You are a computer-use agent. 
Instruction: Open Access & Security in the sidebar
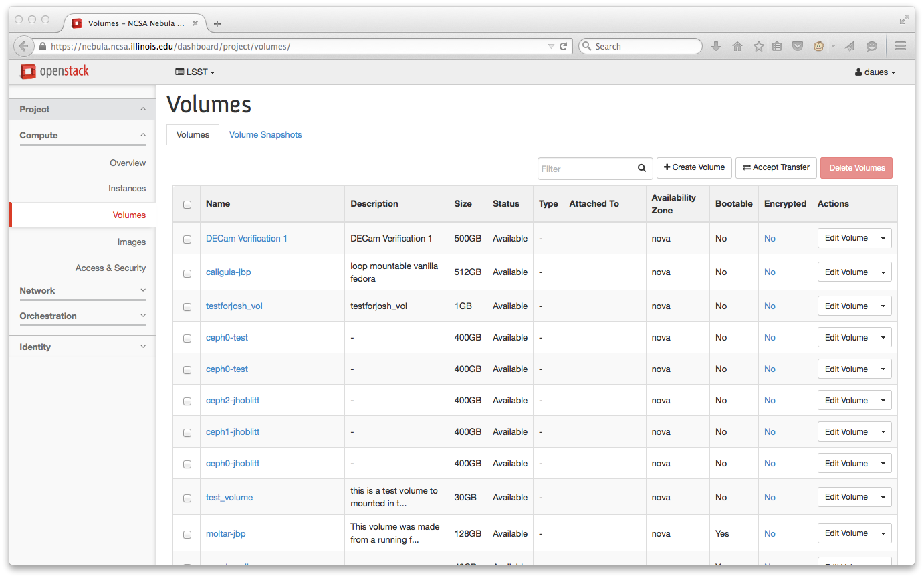(110, 268)
